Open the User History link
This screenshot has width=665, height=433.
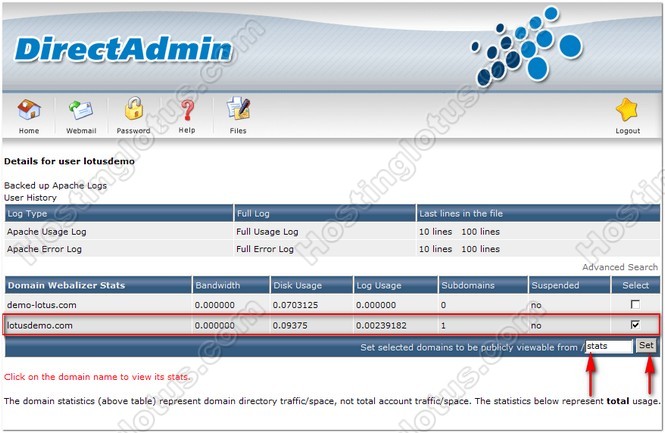30,198
